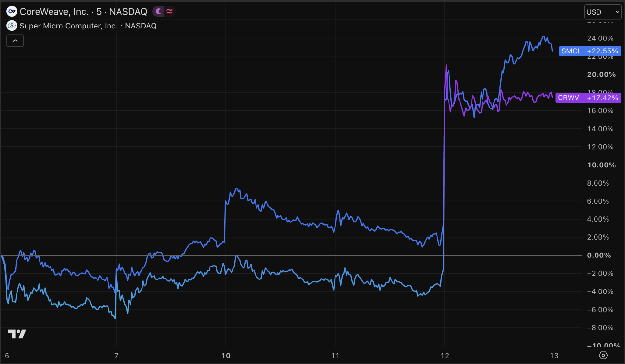Open the USD currency dropdown
The width and height of the screenshot is (625, 364).
pyautogui.click(x=603, y=12)
